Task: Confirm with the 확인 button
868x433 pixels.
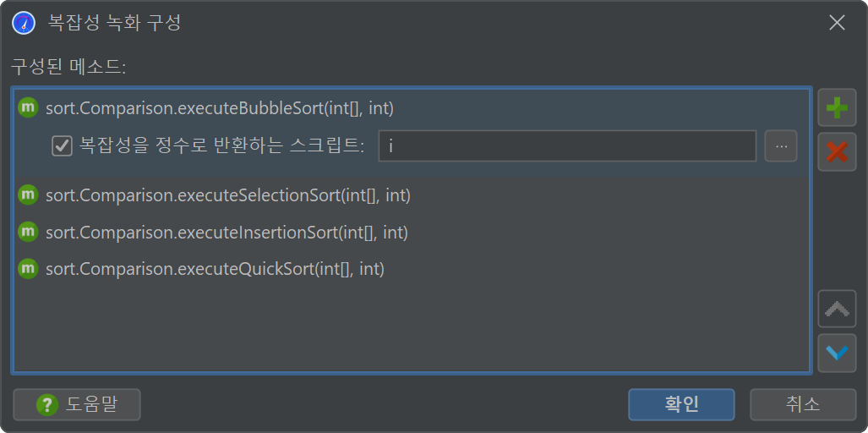Action: click(681, 405)
